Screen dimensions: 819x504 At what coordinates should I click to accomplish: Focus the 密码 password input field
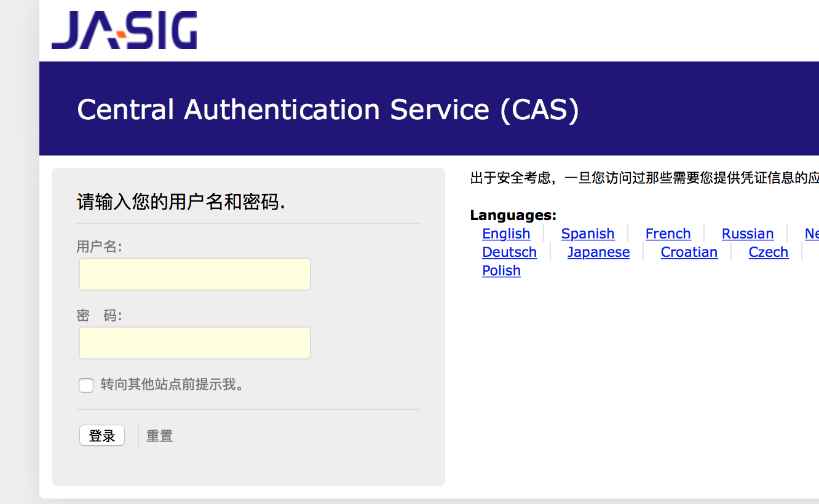coord(194,343)
